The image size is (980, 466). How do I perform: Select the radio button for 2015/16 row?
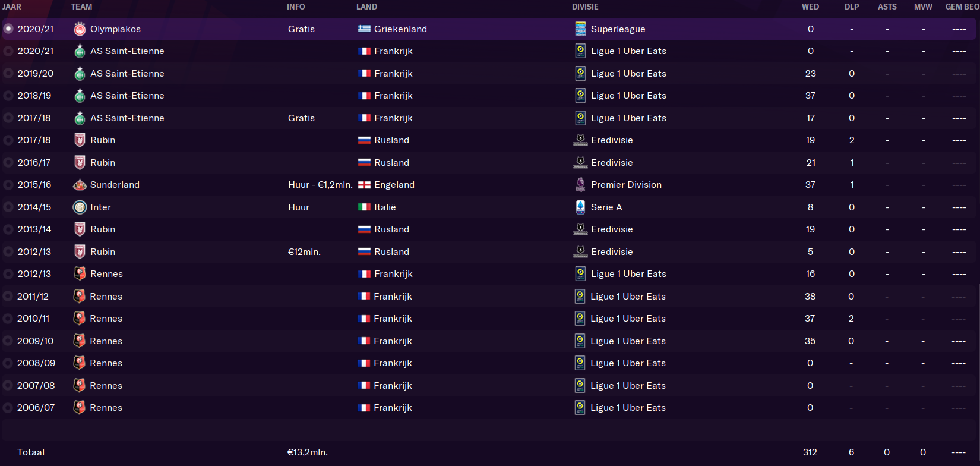pos(8,185)
